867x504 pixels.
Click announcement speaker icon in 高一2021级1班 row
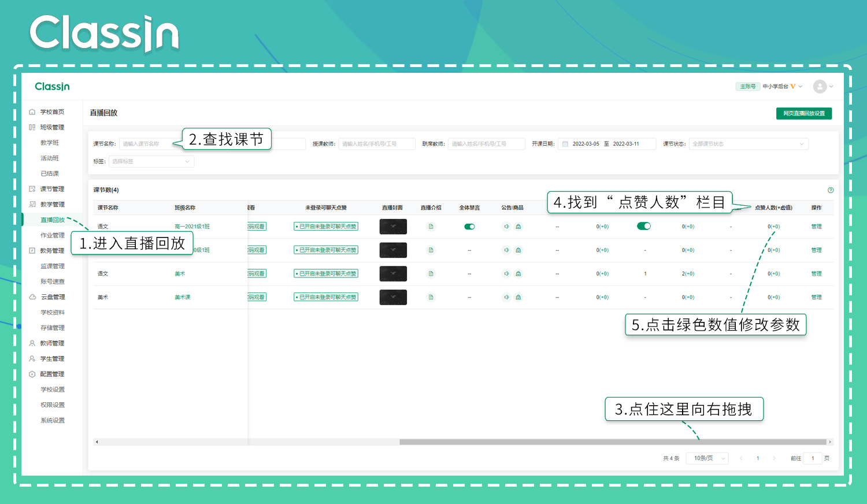tap(506, 227)
